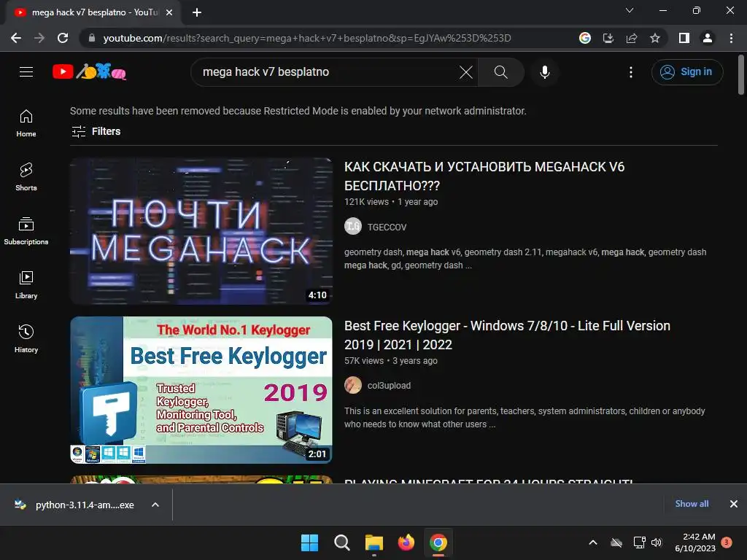Open the YouTube hamburger guide menu
The height and width of the screenshot is (560, 747).
tap(26, 72)
